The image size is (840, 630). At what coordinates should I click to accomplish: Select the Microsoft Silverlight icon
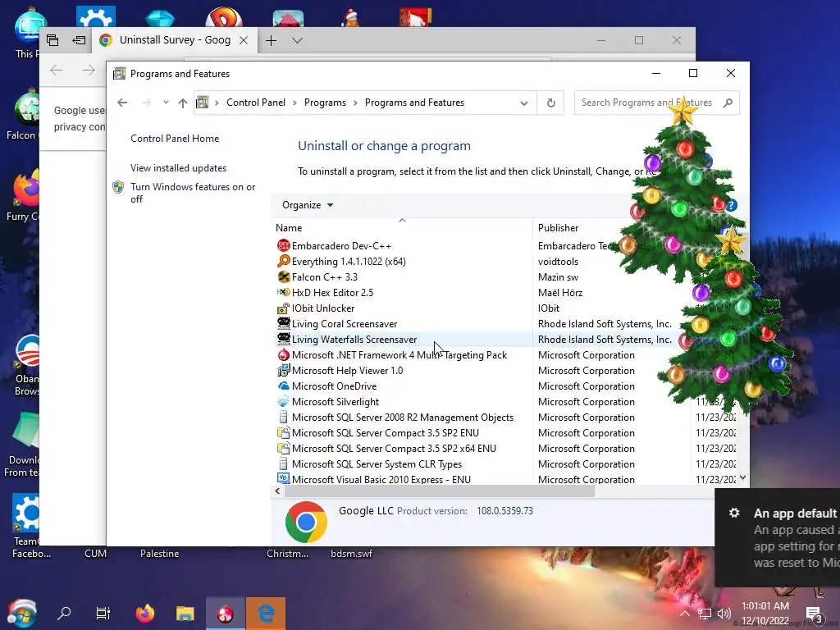click(x=283, y=401)
